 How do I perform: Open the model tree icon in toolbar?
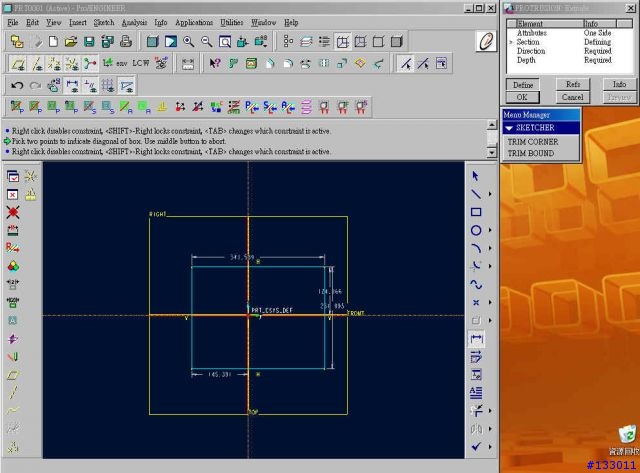288,41
